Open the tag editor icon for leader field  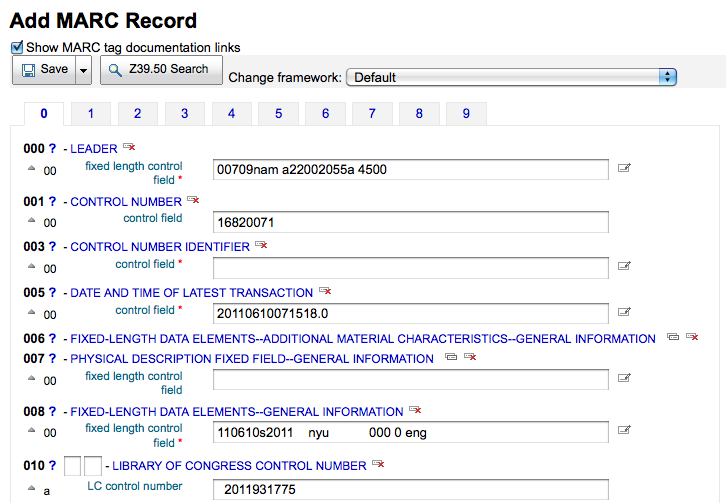[x=624, y=169]
